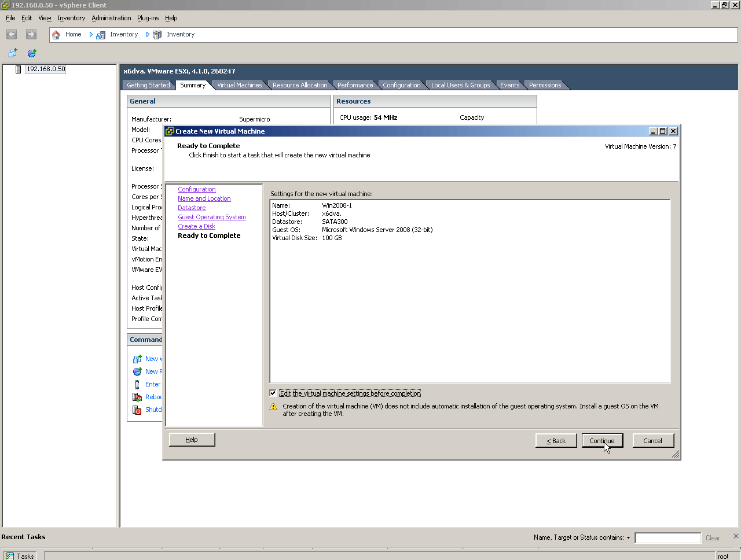The width and height of the screenshot is (741, 560).
Task: Go to Home via the house icon
Action: point(56,35)
